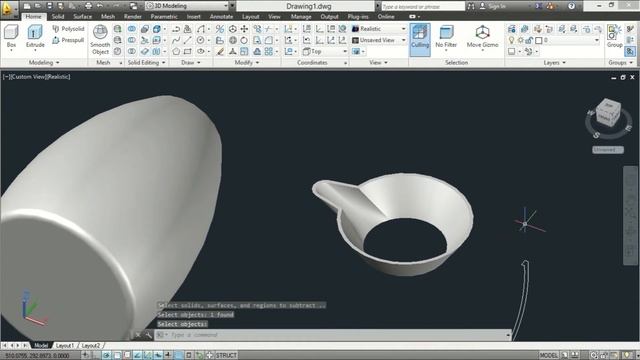Toggle layer freeze sun icon

(520, 40)
